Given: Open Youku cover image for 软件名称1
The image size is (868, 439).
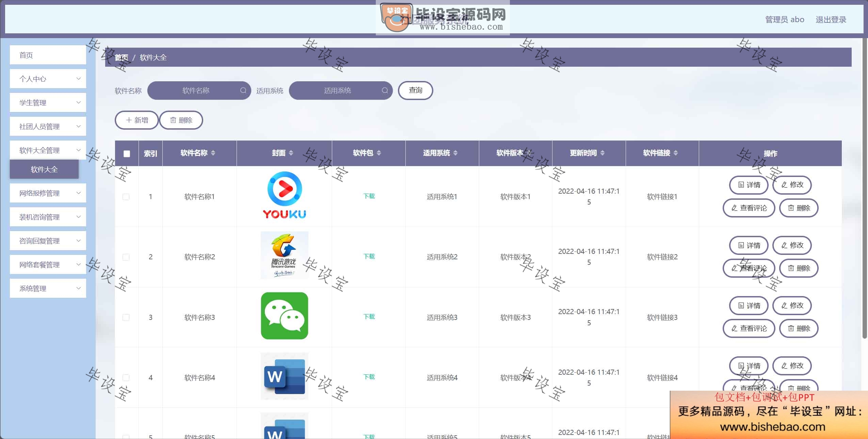Looking at the screenshot, I should [x=285, y=196].
